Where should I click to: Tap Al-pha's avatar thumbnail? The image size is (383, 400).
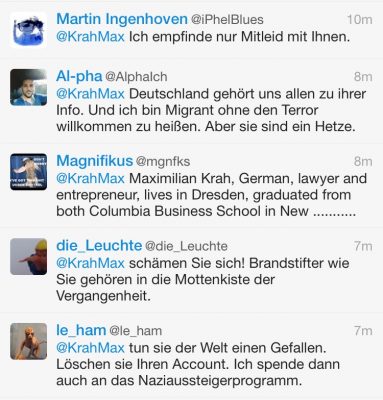tap(28, 87)
